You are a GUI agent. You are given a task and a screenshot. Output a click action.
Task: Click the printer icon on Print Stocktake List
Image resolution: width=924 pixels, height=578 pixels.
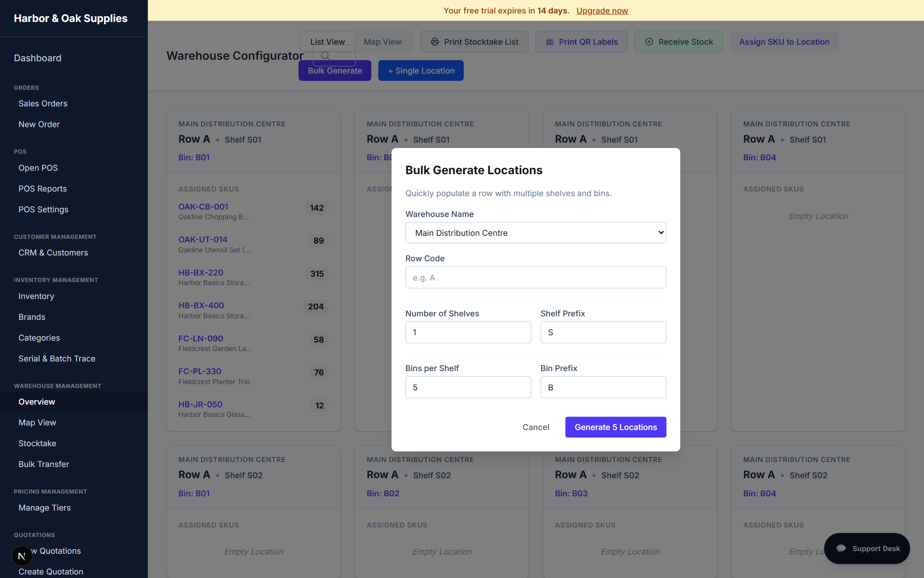pyautogui.click(x=435, y=42)
